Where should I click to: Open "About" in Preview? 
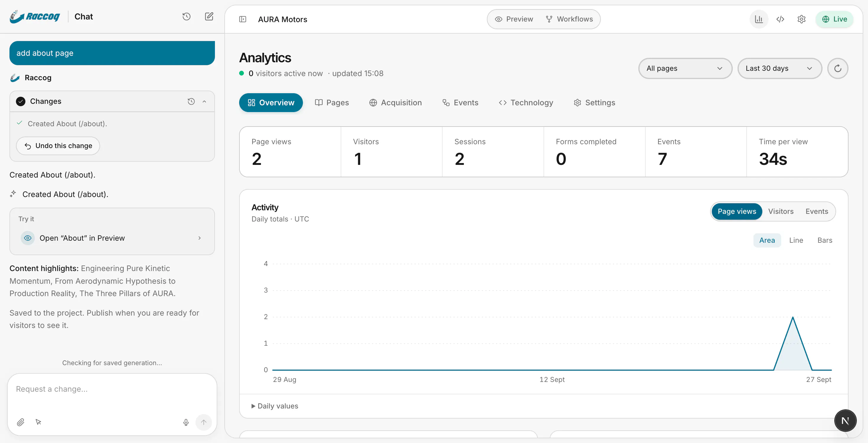(x=112, y=238)
